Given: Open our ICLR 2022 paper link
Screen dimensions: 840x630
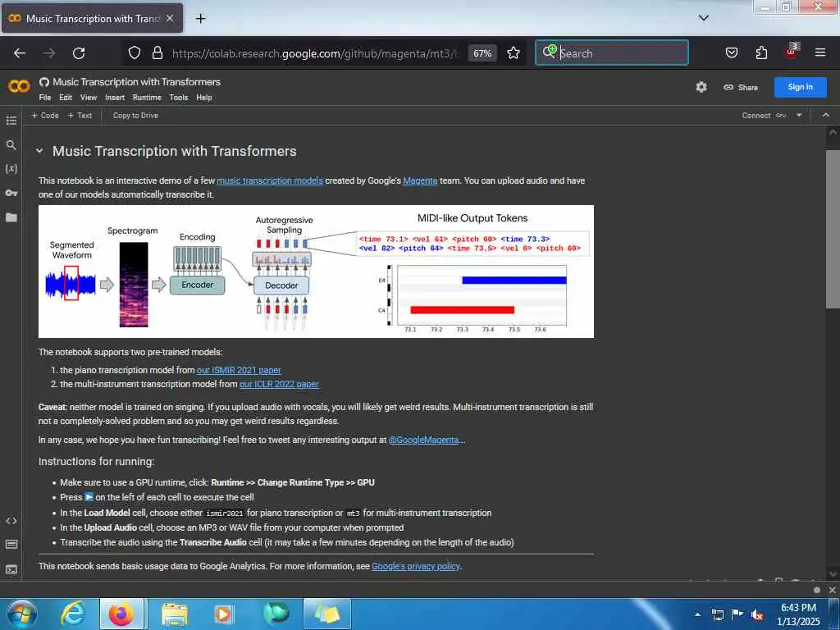Looking at the screenshot, I should pos(279,384).
